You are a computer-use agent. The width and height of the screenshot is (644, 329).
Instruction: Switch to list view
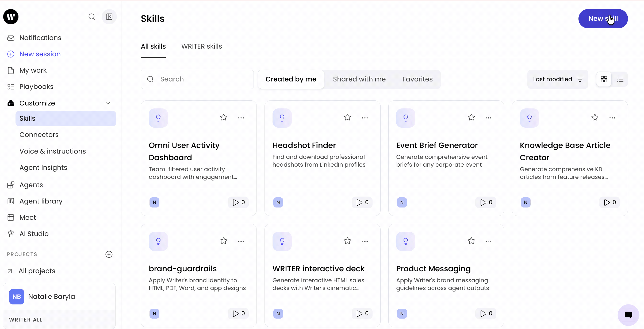620,79
